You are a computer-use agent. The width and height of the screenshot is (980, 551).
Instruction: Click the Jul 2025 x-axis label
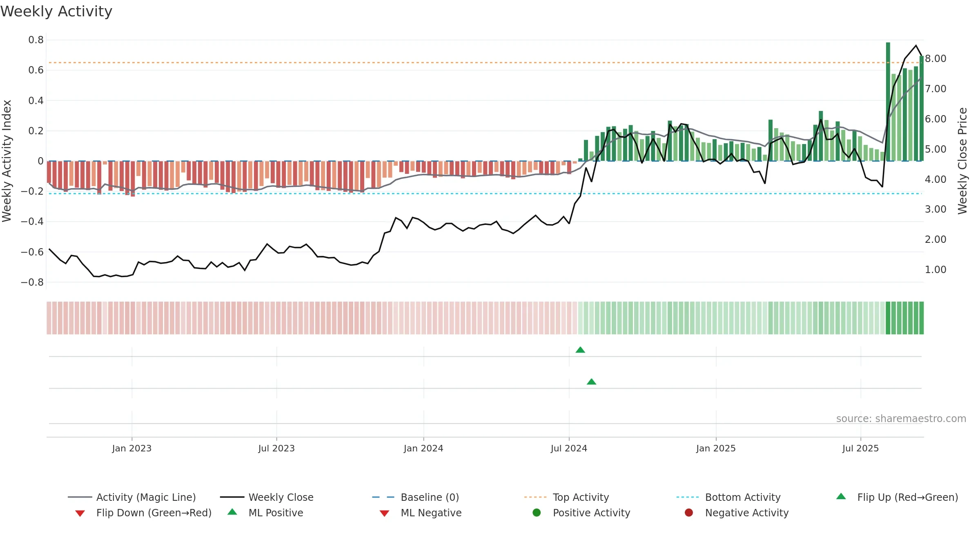[860, 448]
